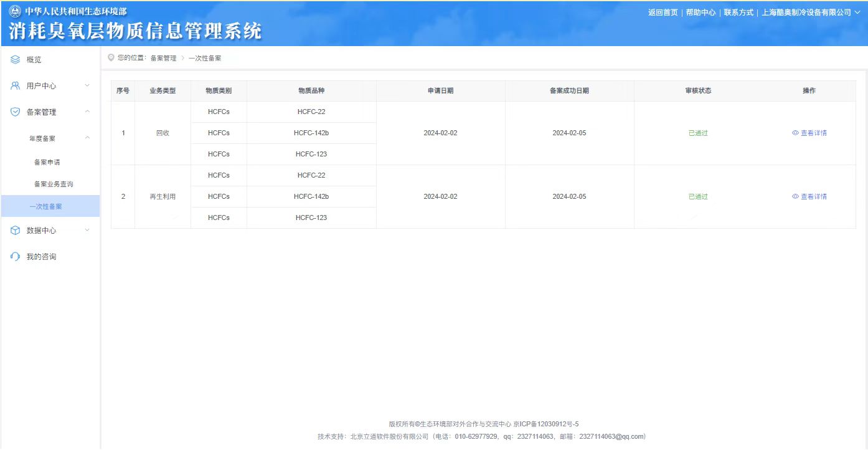Click the location pin icon in breadcrumb
Viewport: 868px width, 450px height.
(x=111, y=58)
